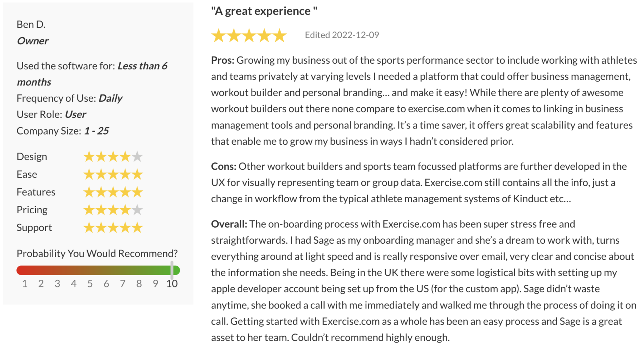This screenshot has height=360, width=644.
Task: Click the Frequency of Use Daily value
Action: 111,98
